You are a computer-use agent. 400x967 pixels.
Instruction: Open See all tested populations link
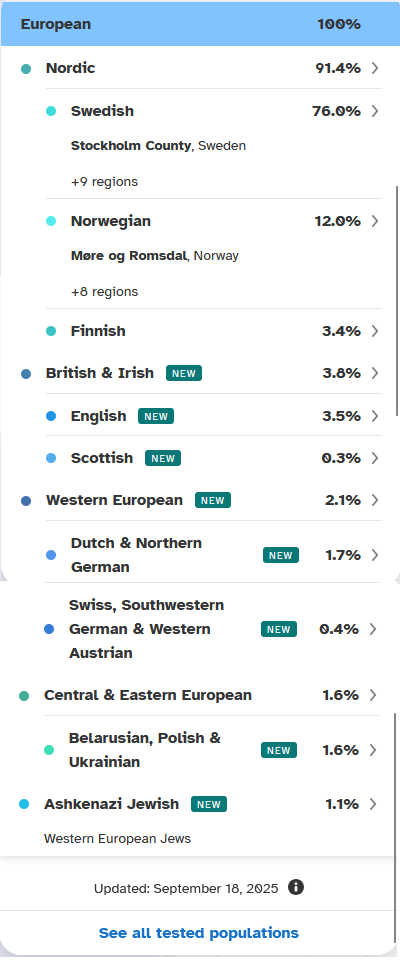tap(198, 933)
